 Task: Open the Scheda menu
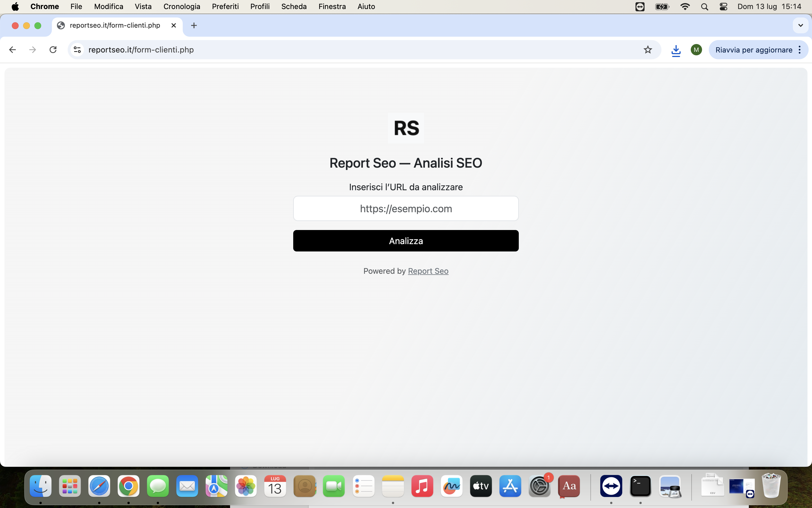click(294, 6)
